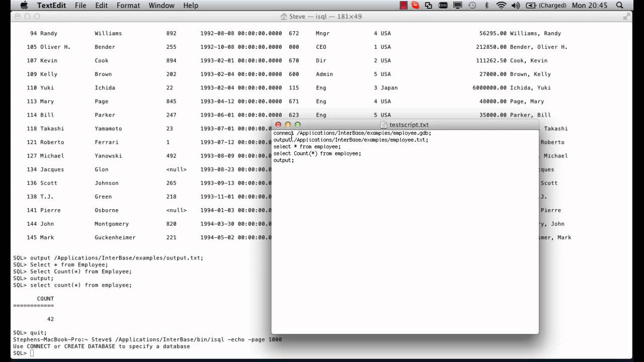
Task: Open the Bluetooth menu bar icon
Action: tap(487, 6)
